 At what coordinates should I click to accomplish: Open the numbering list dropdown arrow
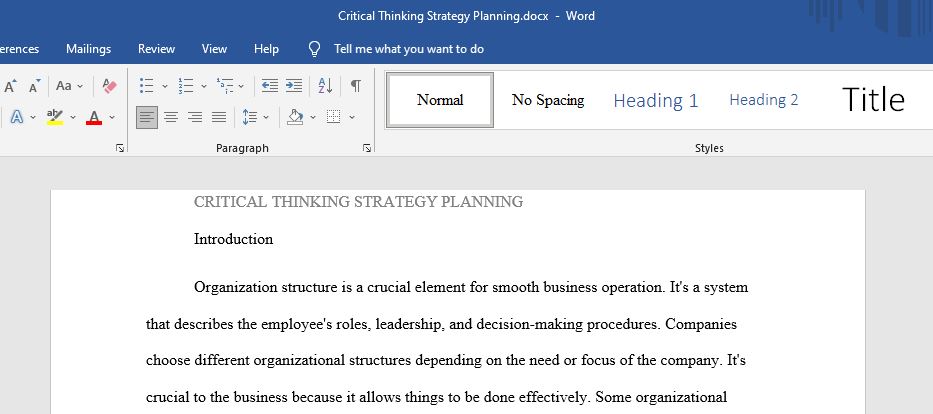coord(203,86)
